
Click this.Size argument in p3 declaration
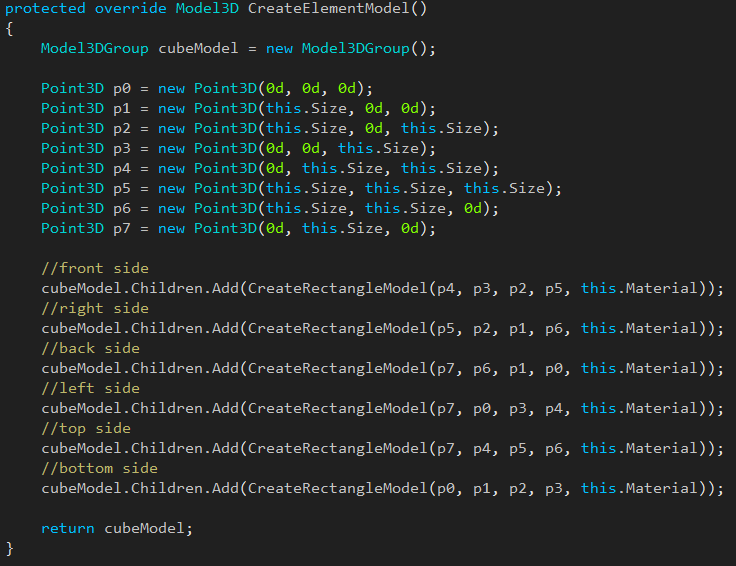[x=378, y=148]
